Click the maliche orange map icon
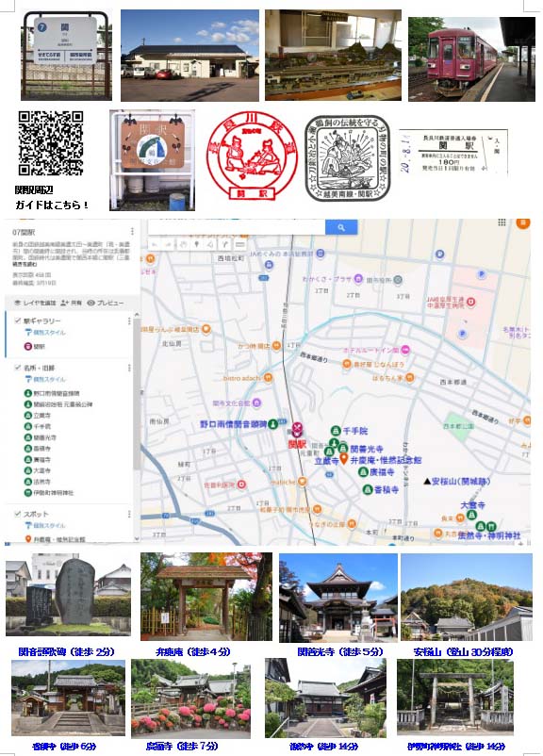The image size is (543, 756). (302, 481)
